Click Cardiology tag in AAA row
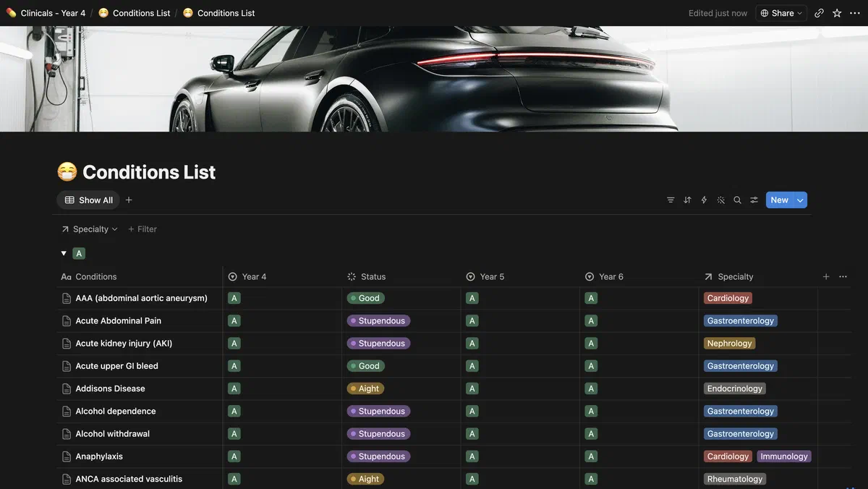This screenshot has height=489, width=868. pos(728,298)
